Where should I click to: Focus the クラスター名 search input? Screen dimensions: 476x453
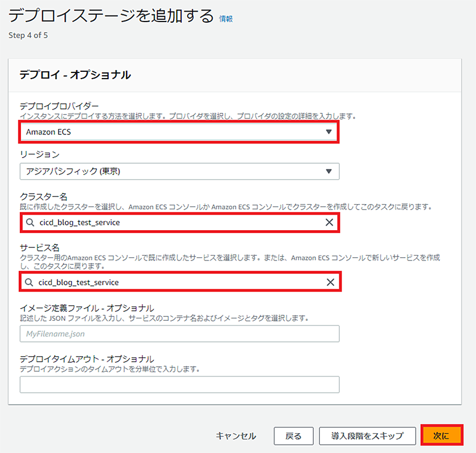click(x=180, y=222)
